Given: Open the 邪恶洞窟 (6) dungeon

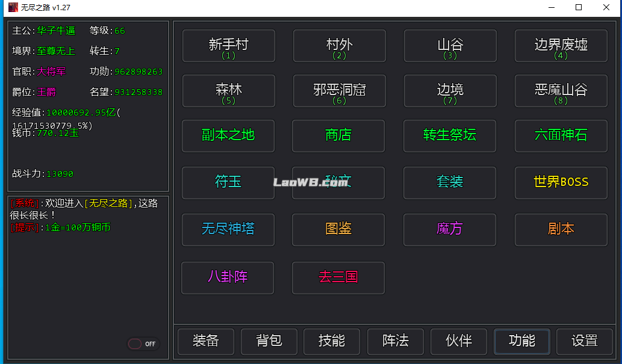Looking at the screenshot, I should (x=339, y=91).
